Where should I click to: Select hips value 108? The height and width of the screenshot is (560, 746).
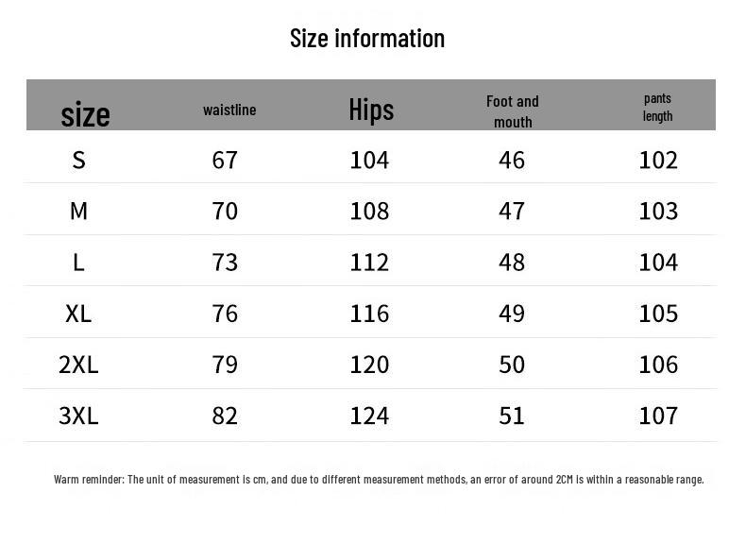click(369, 211)
